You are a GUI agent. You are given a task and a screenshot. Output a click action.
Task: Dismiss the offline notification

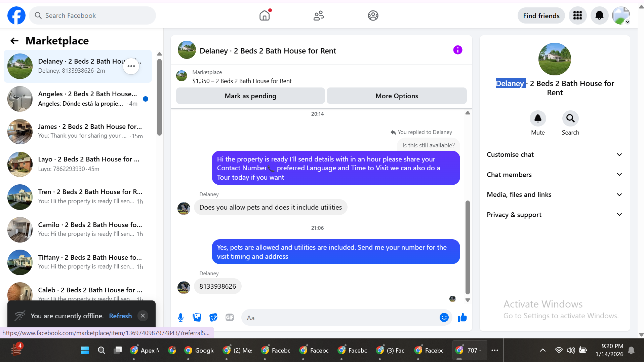143,316
